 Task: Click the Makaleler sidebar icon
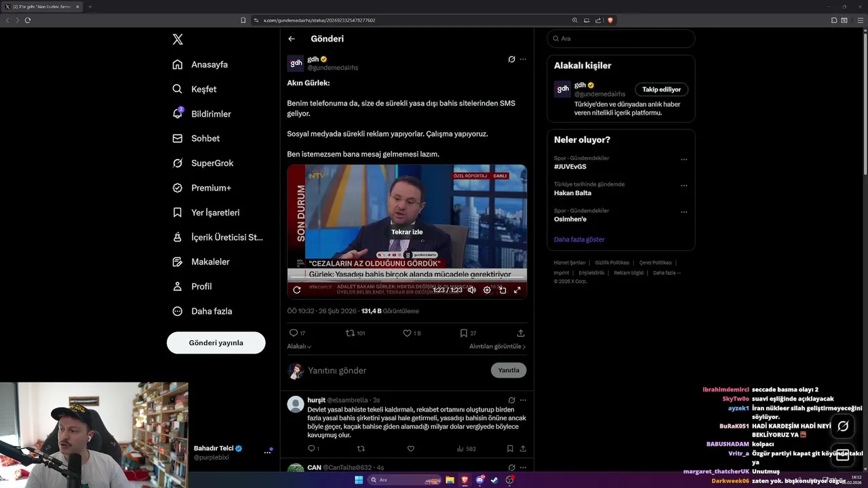tap(178, 262)
